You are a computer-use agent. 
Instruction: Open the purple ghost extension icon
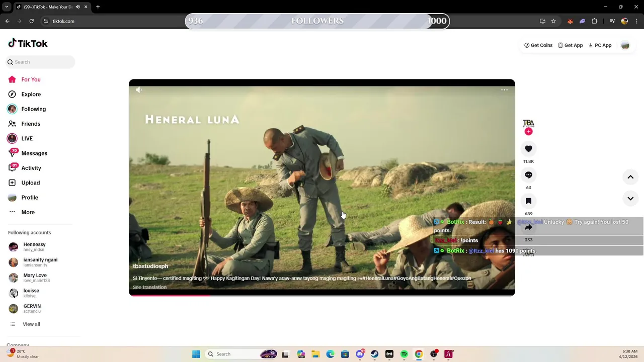582,21
